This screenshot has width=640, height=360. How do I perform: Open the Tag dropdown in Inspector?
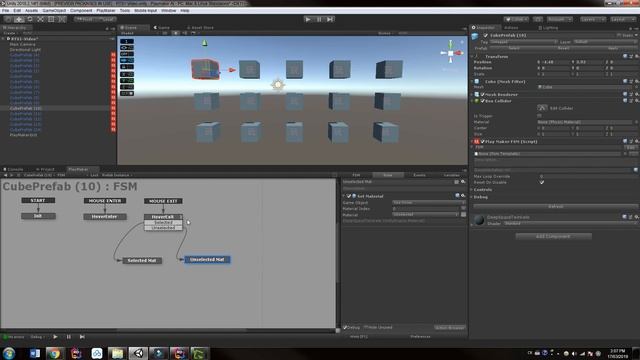(523, 42)
